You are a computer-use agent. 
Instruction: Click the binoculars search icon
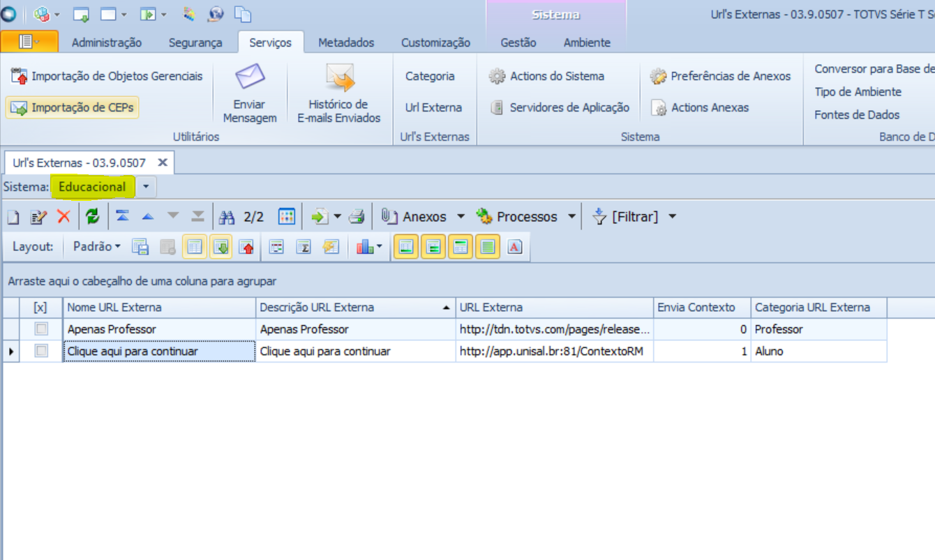(x=227, y=217)
